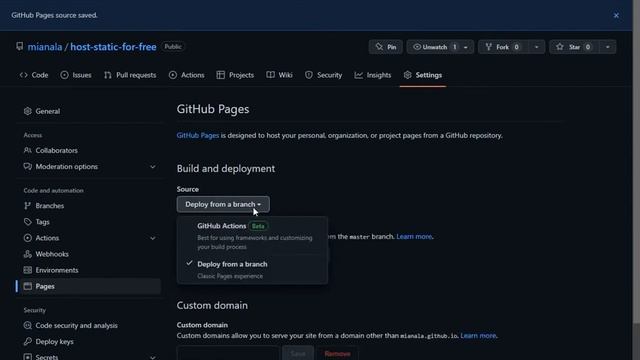Switch to the Issues tab
The height and width of the screenshot is (360, 640).
tap(76, 75)
